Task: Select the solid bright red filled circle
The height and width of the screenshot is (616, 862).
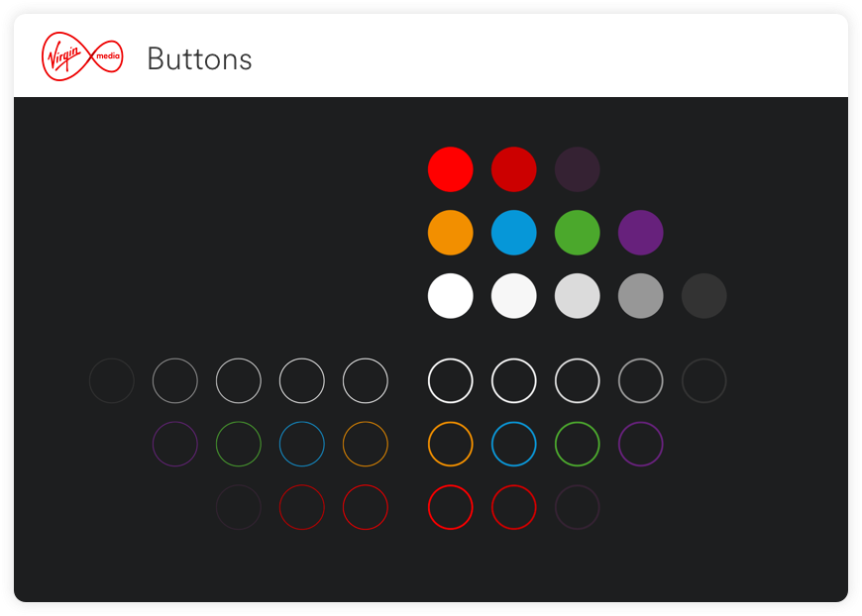Action: click(x=451, y=169)
